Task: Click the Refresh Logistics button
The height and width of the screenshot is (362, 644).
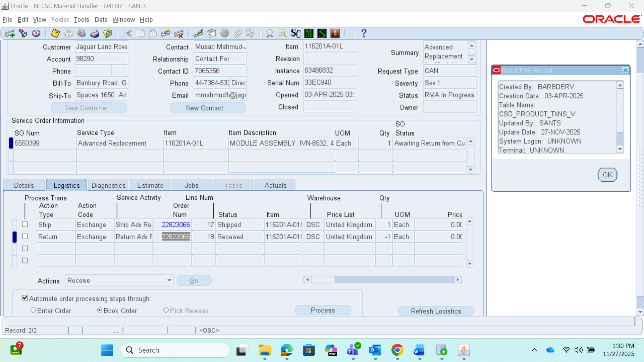Action: coord(436,311)
